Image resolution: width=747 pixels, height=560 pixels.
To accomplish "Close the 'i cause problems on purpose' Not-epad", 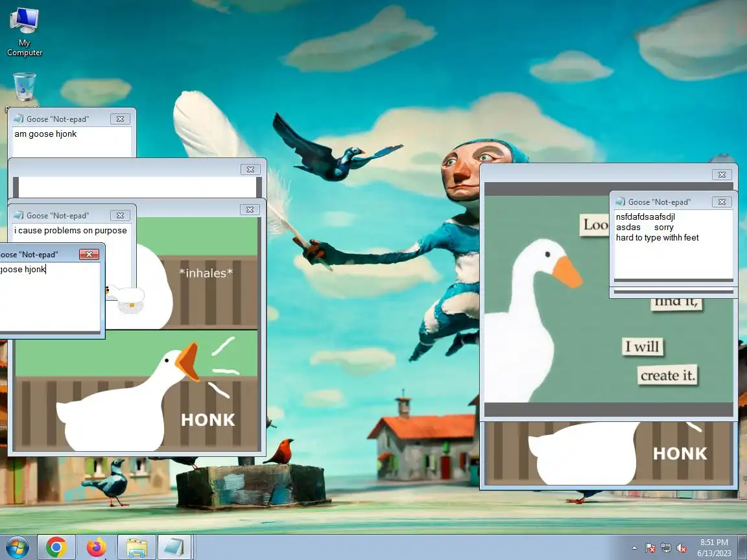I will click(x=120, y=216).
